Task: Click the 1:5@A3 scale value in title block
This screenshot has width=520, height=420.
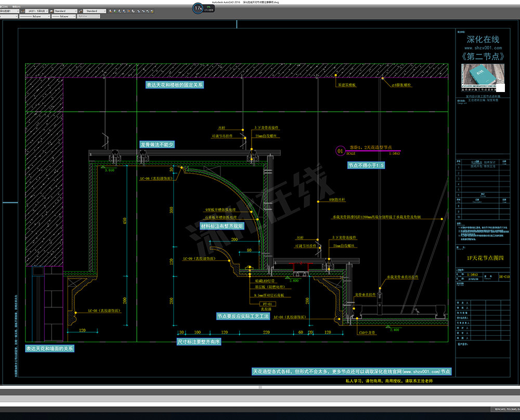Action: 473,275
